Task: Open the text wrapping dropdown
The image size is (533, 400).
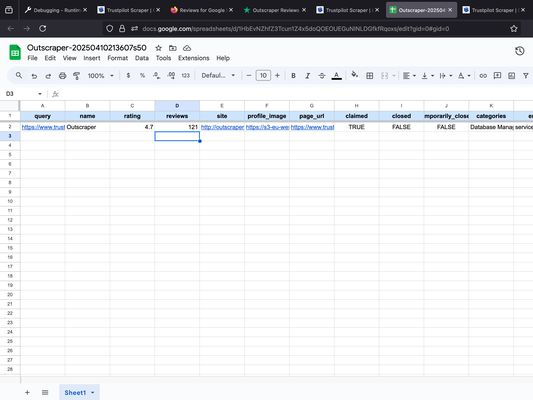Action: [446, 75]
